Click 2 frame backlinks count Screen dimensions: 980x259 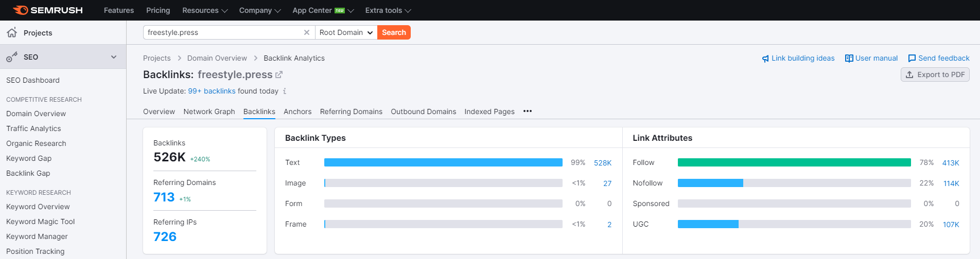[x=609, y=225]
